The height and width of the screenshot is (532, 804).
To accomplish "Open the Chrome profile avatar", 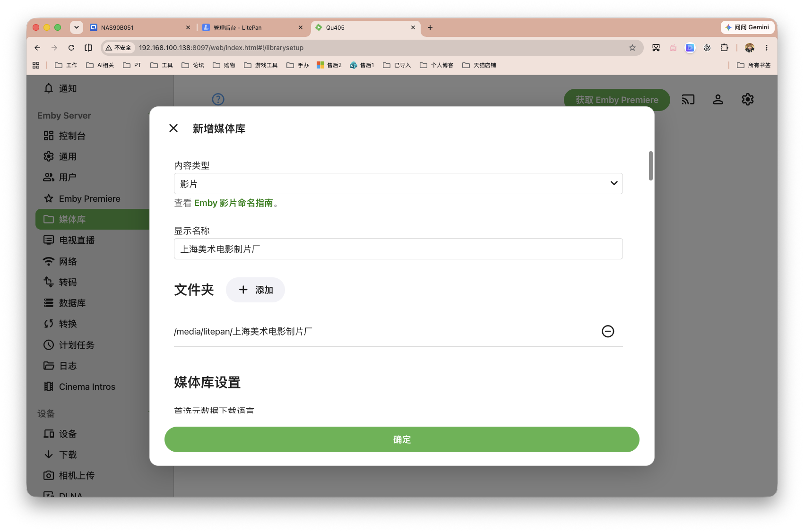I will tap(750, 48).
